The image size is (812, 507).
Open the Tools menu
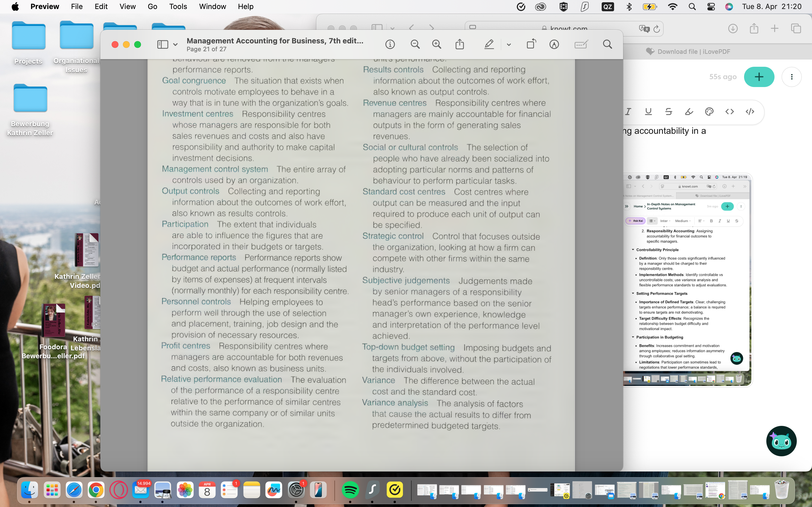[178, 6]
